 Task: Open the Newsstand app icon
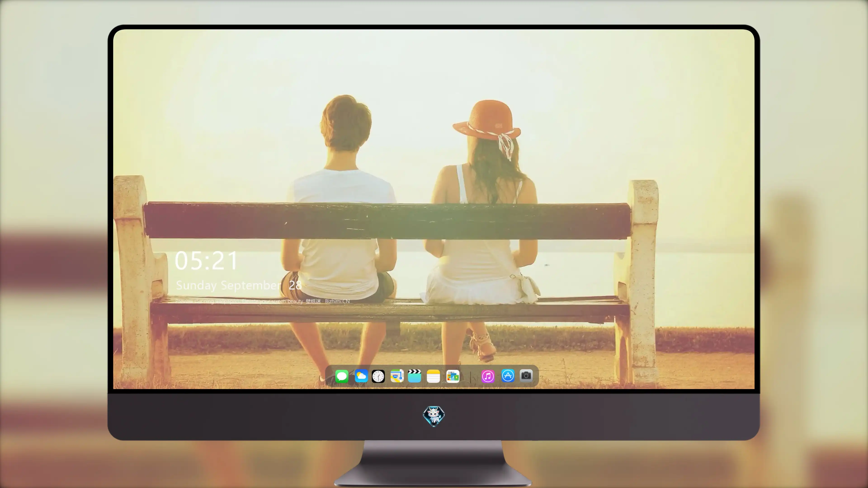pos(453,376)
